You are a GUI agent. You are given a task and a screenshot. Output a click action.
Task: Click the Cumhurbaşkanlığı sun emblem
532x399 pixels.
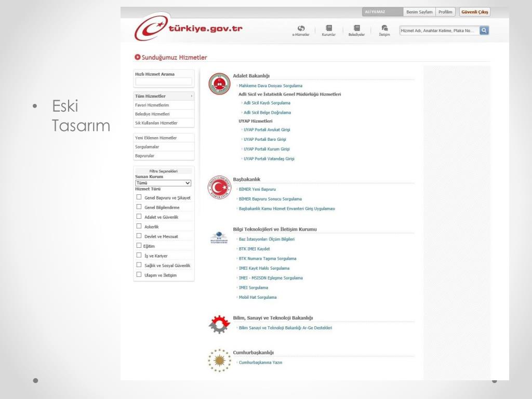coord(219,361)
